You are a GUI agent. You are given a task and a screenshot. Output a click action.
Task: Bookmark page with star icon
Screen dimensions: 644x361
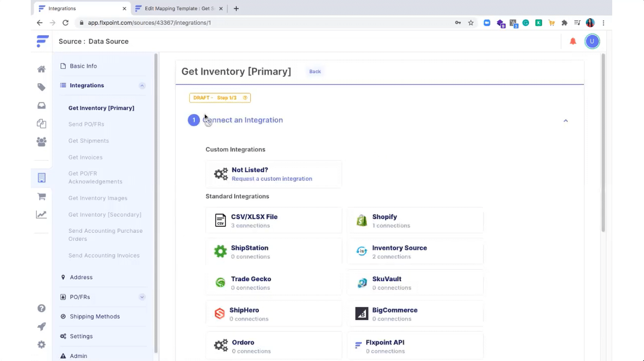click(x=471, y=23)
